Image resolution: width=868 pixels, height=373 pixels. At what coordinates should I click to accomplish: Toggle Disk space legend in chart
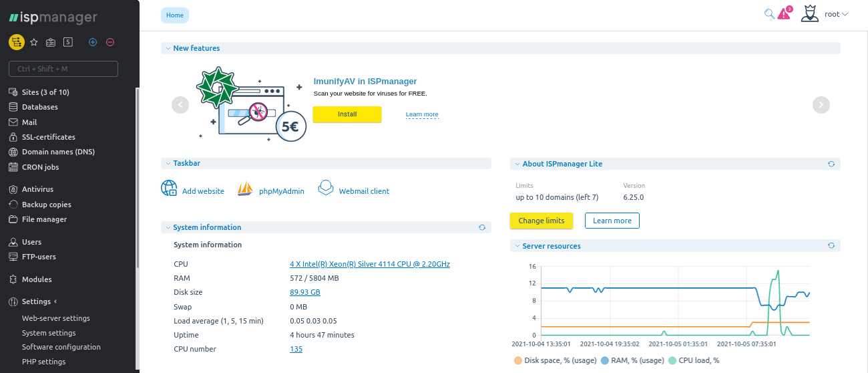click(x=556, y=360)
